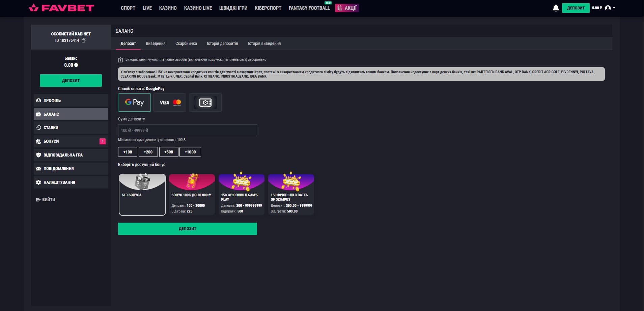Add +500 to deposit amount
This screenshot has width=644, height=311.
pos(169,152)
